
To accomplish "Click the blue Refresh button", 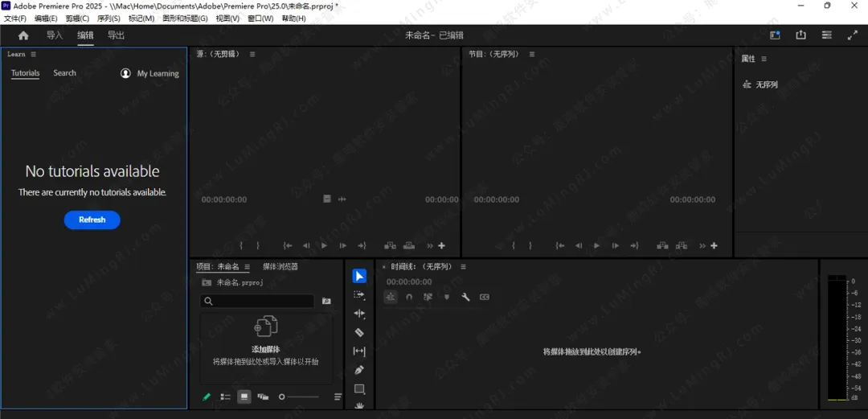I will click(x=92, y=220).
